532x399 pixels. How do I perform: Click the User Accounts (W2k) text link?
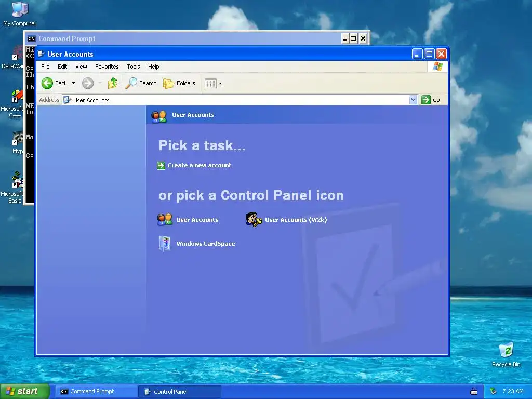coord(296,220)
